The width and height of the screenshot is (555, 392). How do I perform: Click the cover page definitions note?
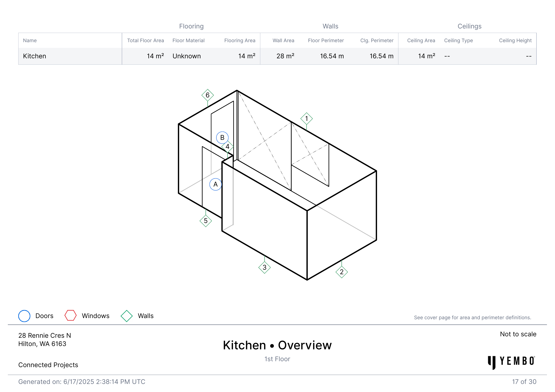(472, 318)
